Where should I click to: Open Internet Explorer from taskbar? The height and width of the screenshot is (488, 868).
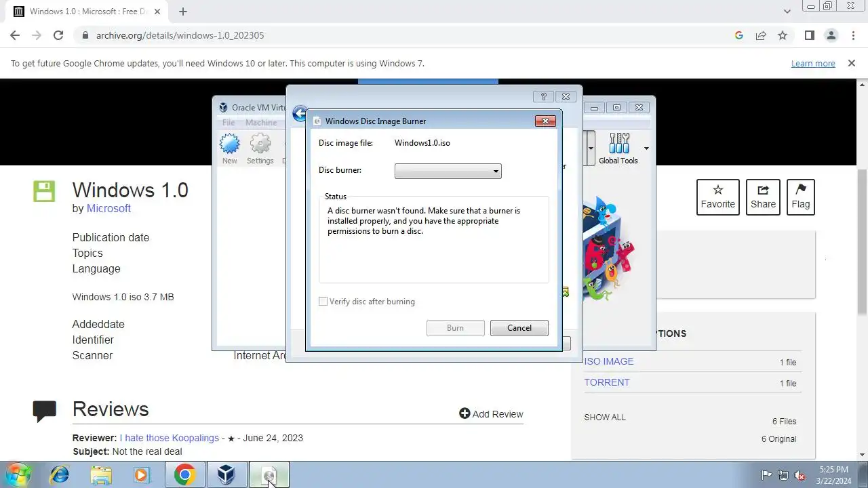pyautogui.click(x=60, y=475)
